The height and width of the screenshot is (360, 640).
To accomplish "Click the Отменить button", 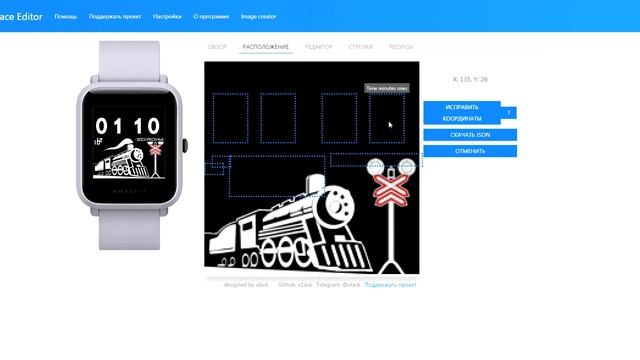I will pyautogui.click(x=470, y=151).
